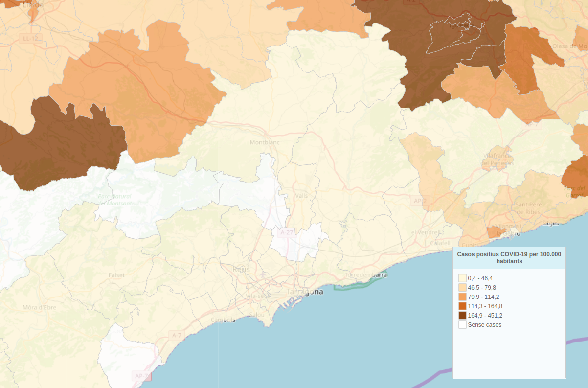Viewport: 588px width, 388px height.
Task: Click the A-7 road shield near Cambrils
Action: pos(177,335)
